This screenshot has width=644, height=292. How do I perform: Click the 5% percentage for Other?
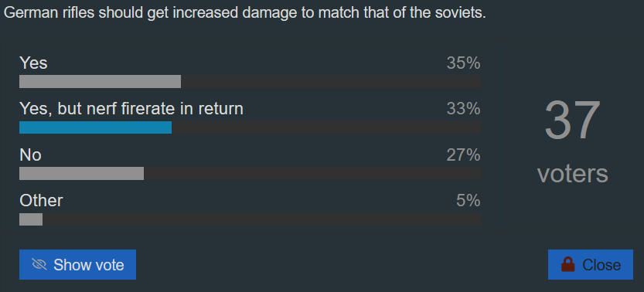(469, 201)
